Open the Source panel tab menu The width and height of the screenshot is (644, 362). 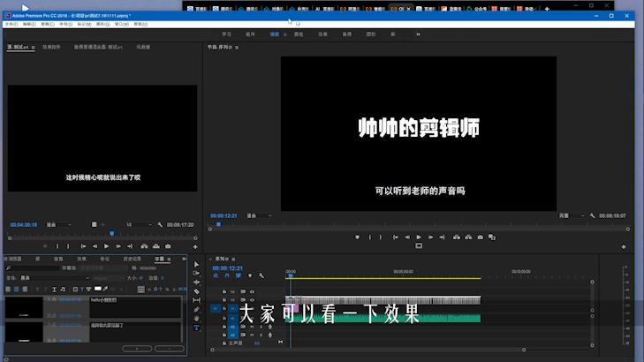34,48
